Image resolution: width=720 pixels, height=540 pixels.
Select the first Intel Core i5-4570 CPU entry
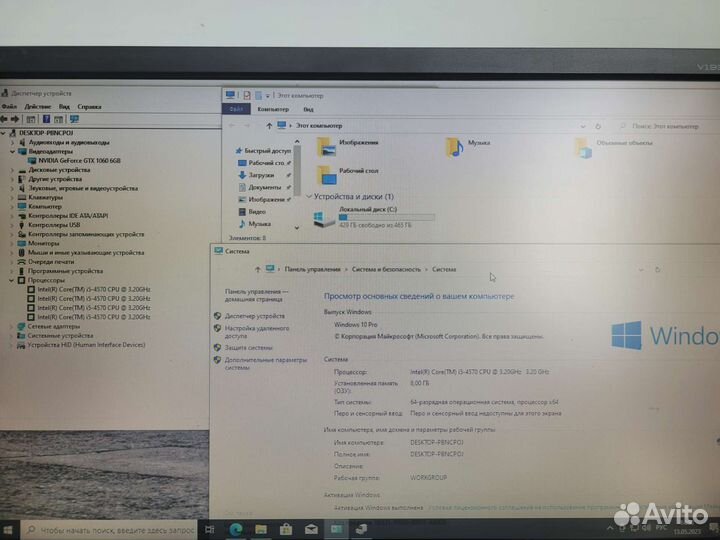click(94, 289)
